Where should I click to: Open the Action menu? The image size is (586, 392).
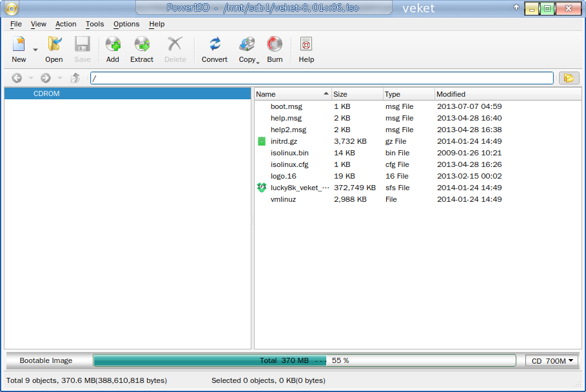pos(66,24)
